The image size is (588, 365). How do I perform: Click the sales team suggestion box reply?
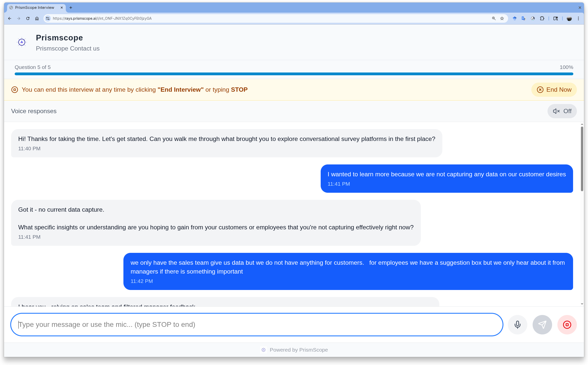[x=348, y=271]
